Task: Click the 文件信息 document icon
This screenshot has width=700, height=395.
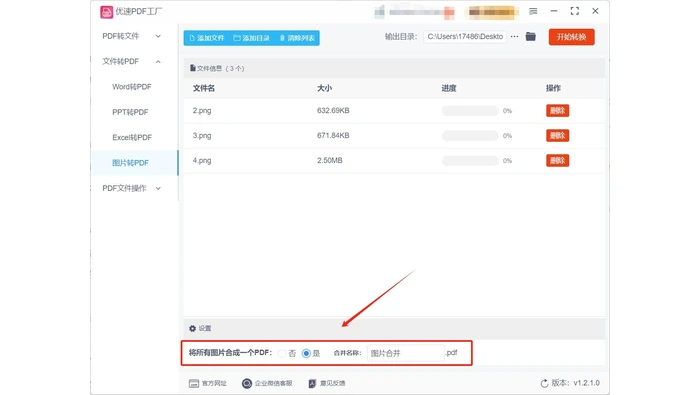Action: tap(192, 68)
